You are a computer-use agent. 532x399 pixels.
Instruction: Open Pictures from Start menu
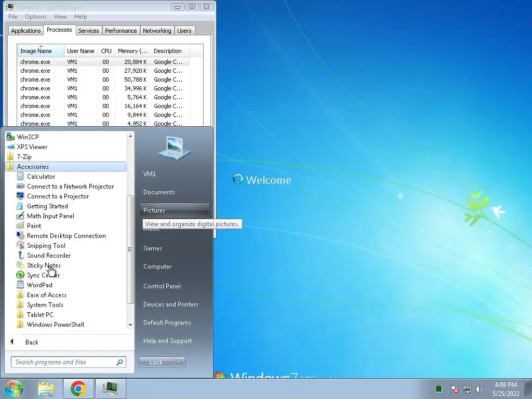[x=175, y=210]
